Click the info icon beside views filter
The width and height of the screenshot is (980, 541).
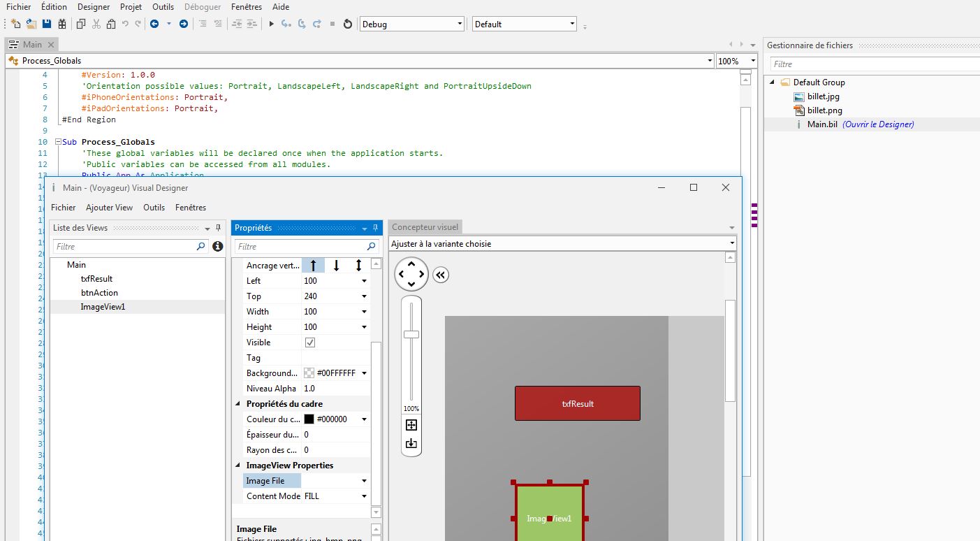coord(218,247)
